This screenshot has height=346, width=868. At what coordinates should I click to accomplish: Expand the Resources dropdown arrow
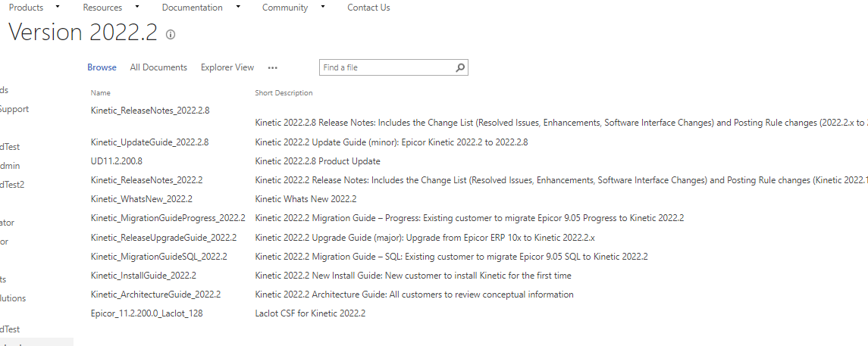137,7
